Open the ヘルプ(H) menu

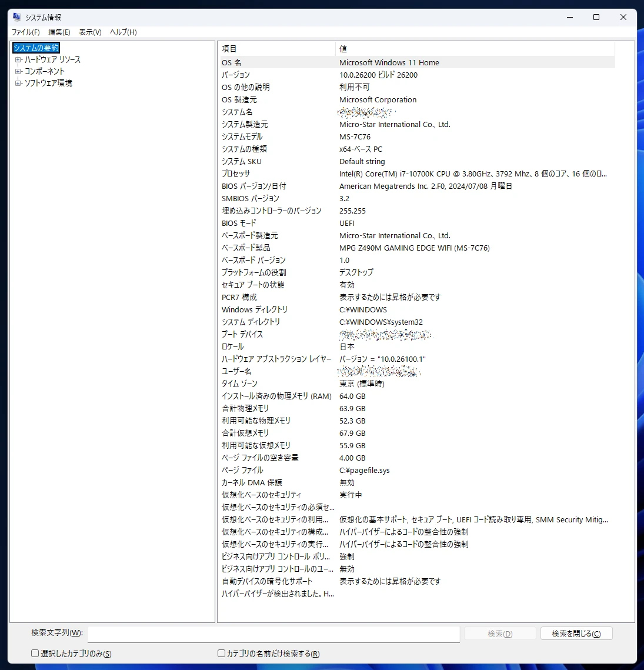click(x=123, y=32)
